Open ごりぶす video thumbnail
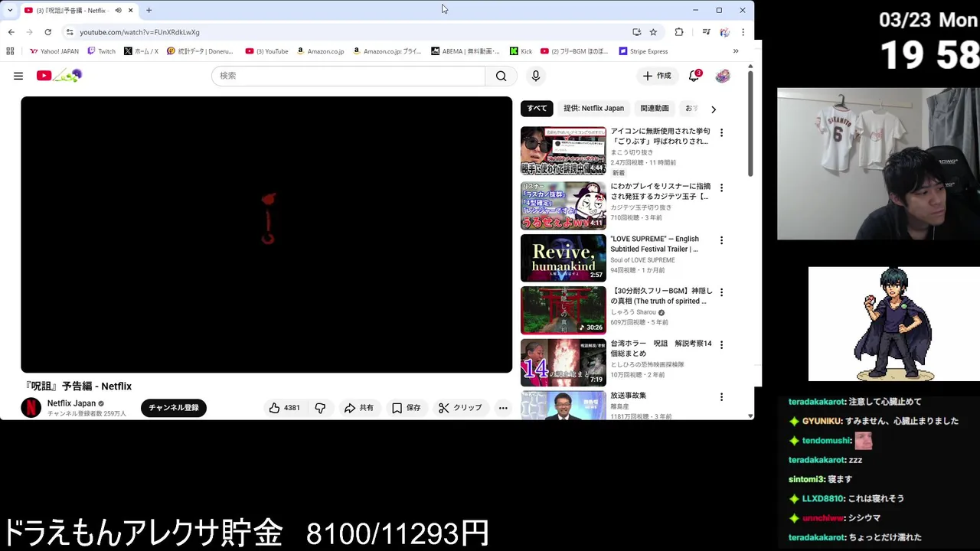The height and width of the screenshot is (551, 980). click(563, 151)
